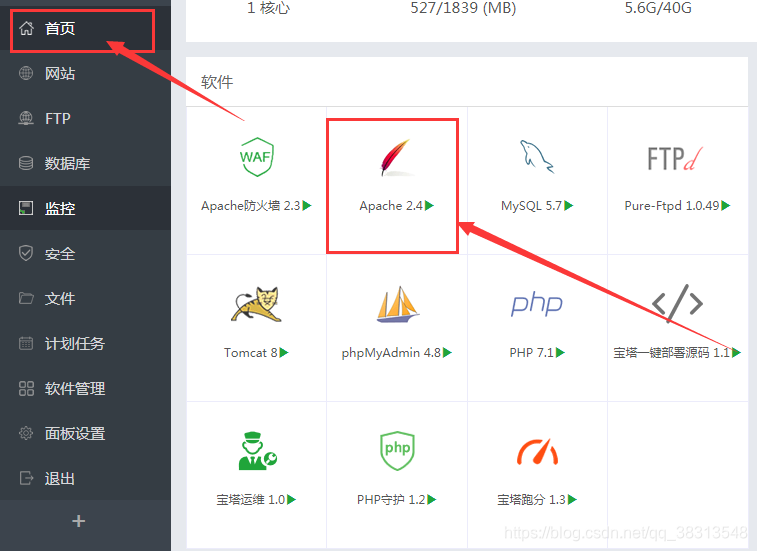
Task: Click the exit icon beside 退出
Action: pos(26,478)
